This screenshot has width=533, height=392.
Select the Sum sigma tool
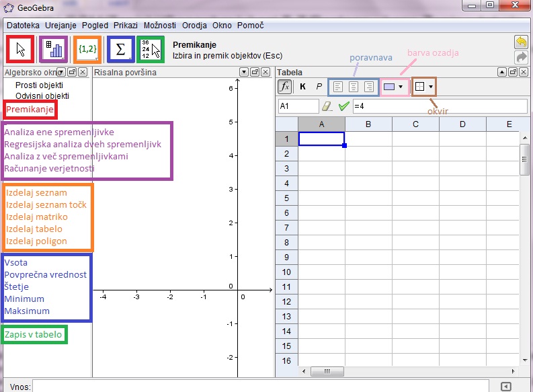[x=121, y=49]
